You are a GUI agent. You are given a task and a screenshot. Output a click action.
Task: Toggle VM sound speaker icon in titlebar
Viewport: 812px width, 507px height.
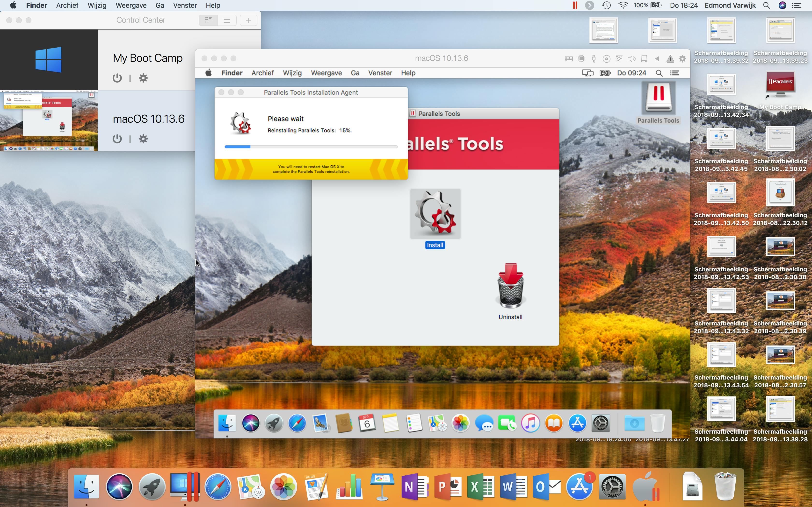coord(631,59)
